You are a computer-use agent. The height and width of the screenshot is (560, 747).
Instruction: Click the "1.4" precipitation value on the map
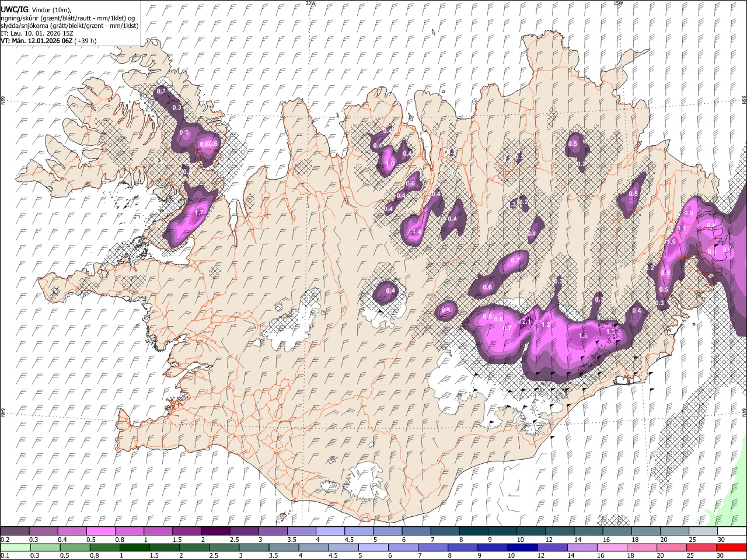[x=417, y=232]
